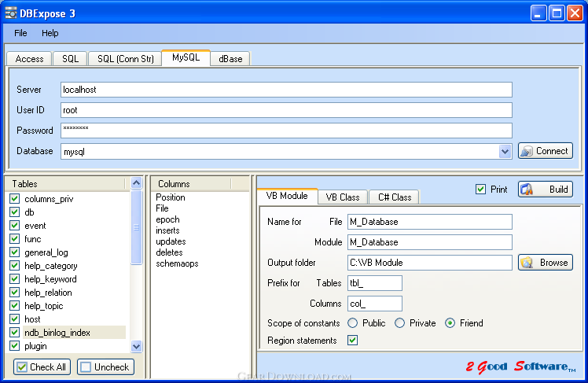The width and height of the screenshot is (588, 383).
Task: Uncheck the help_keyword table checkbox
Action: tap(15, 279)
